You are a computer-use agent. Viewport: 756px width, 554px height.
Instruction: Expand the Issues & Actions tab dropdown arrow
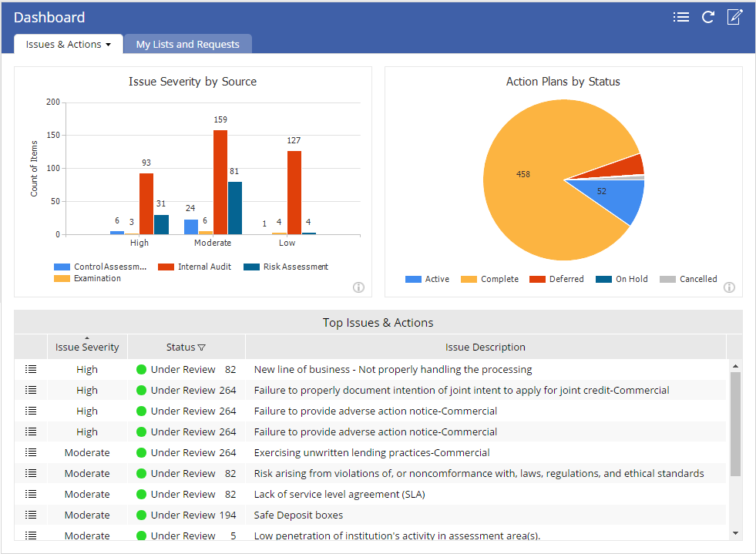click(109, 45)
